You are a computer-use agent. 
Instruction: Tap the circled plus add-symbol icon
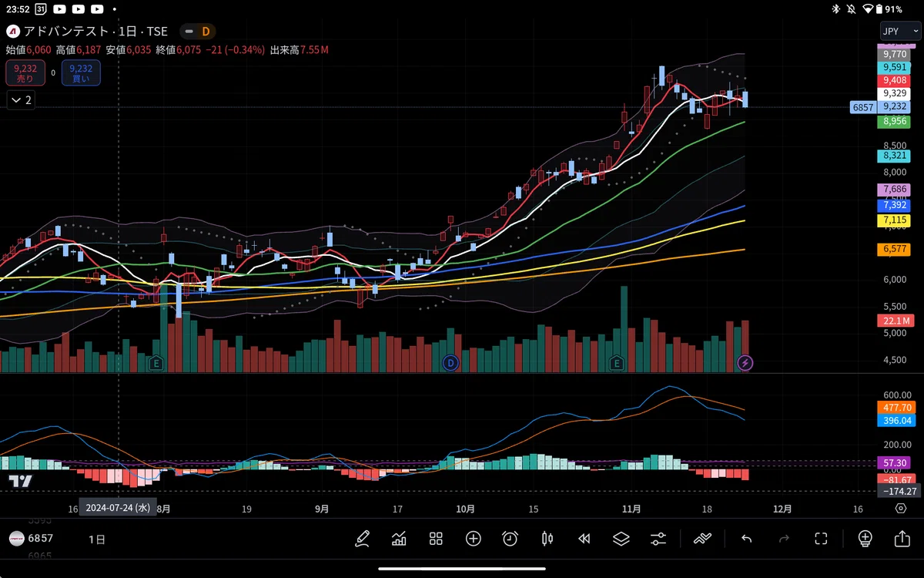473,539
